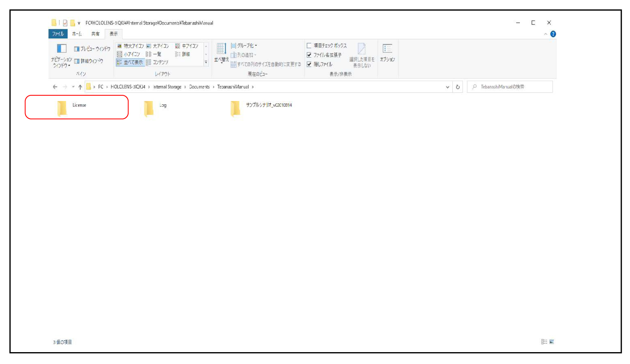Screen dimensions: 630x364
Task: Uncheck the 隠しファイル checkbox
Action: 309,64
